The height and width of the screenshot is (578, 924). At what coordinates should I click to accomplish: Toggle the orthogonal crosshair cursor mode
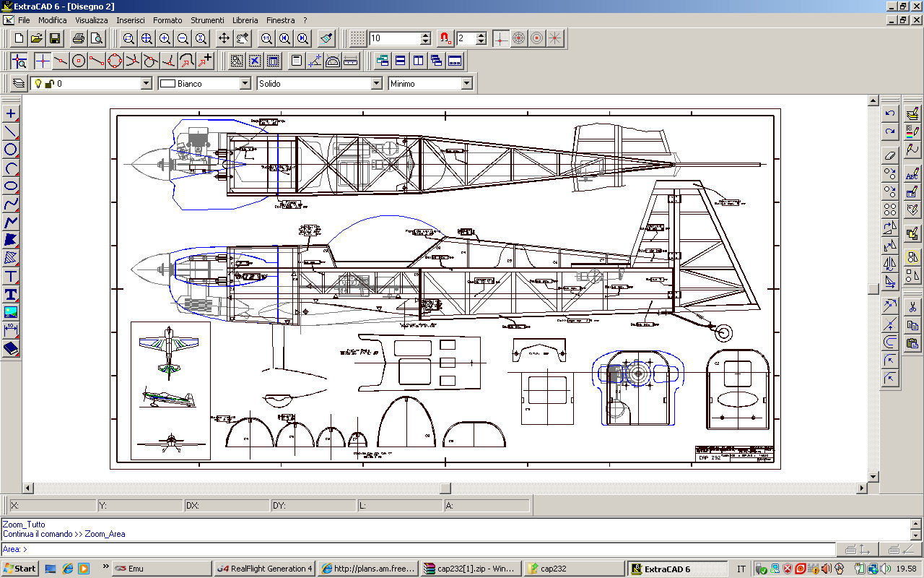click(501, 38)
